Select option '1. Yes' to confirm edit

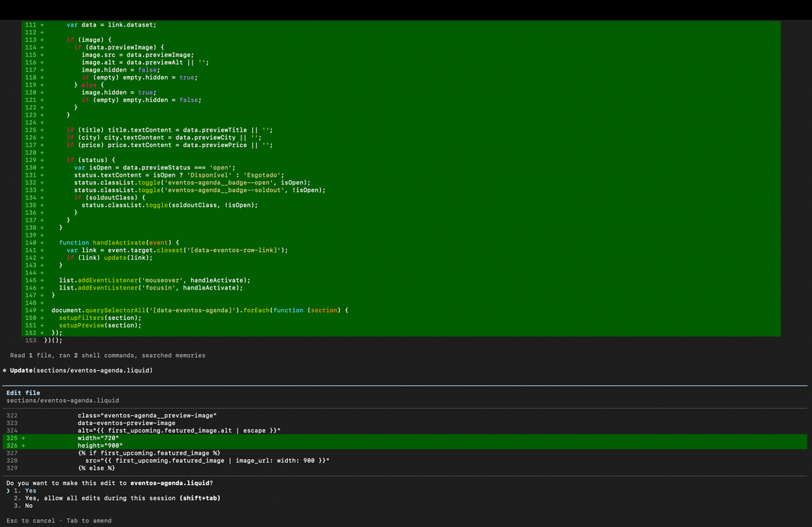(25, 490)
